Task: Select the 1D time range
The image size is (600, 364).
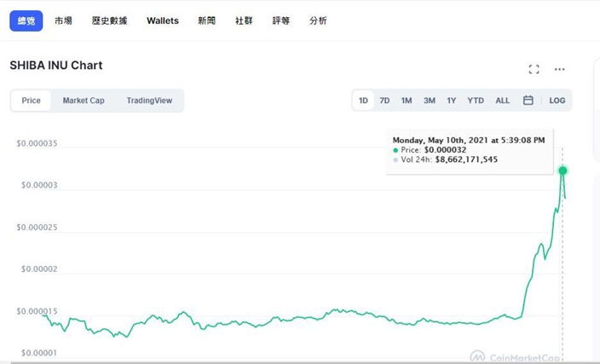Action: [363, 101]
